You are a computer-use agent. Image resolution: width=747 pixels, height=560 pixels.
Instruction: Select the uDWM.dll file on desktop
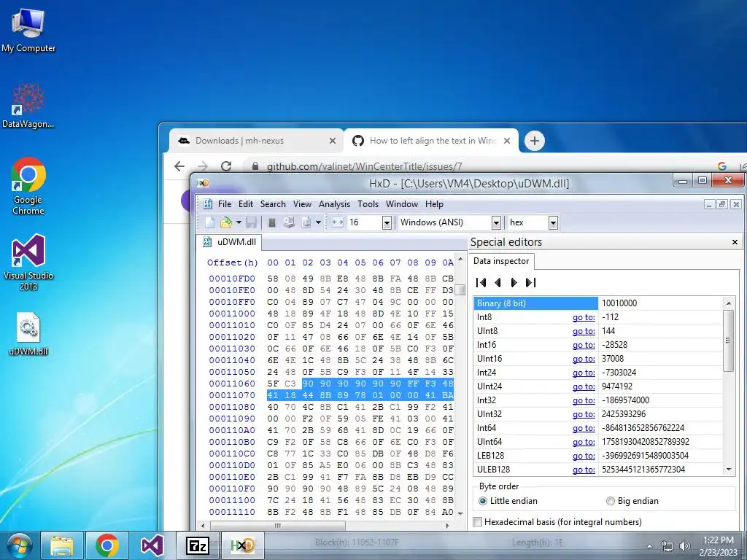point(28,334)
